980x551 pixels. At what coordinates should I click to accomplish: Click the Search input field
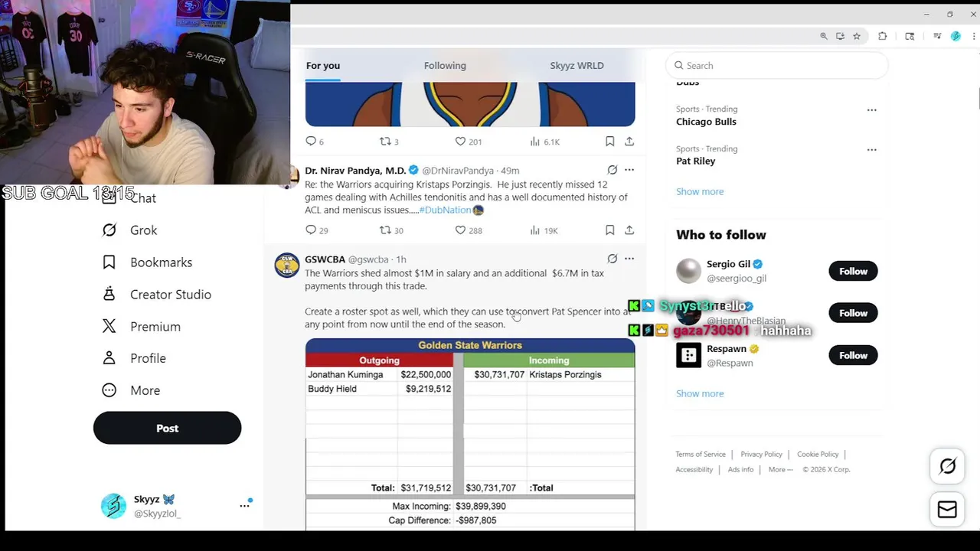coord(776,66)
